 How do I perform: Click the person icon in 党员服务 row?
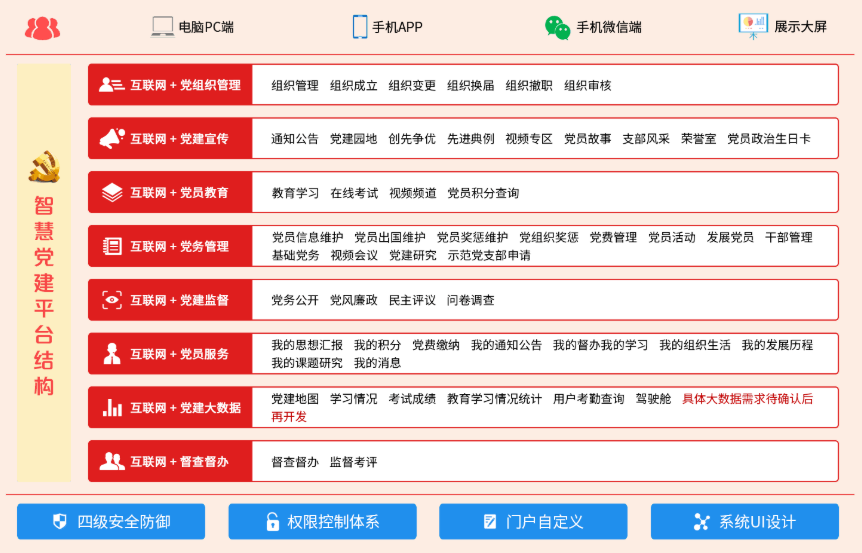coord(112,354)
